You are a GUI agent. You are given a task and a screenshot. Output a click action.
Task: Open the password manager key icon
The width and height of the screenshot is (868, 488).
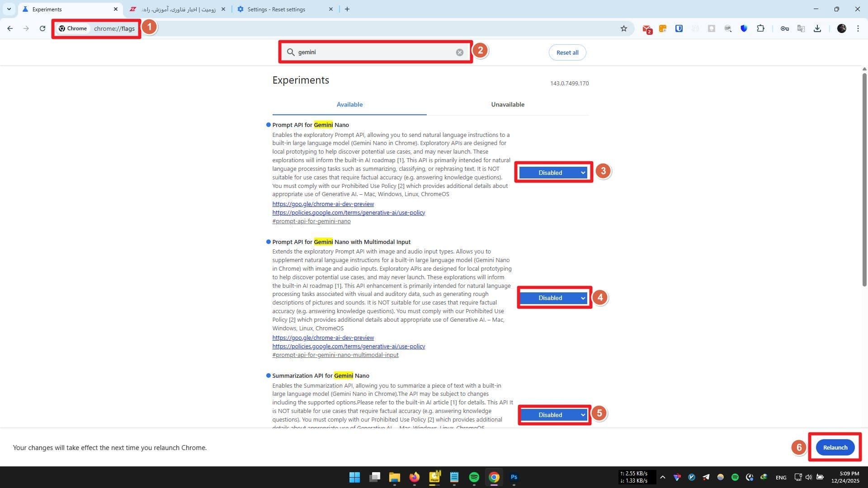[x=785, y=28]
